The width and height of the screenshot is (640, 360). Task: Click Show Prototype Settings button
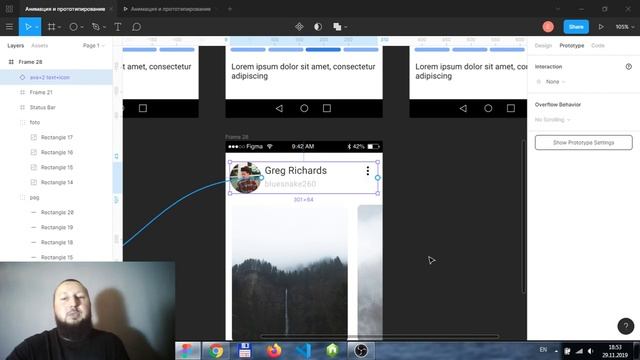coord(584,142)
